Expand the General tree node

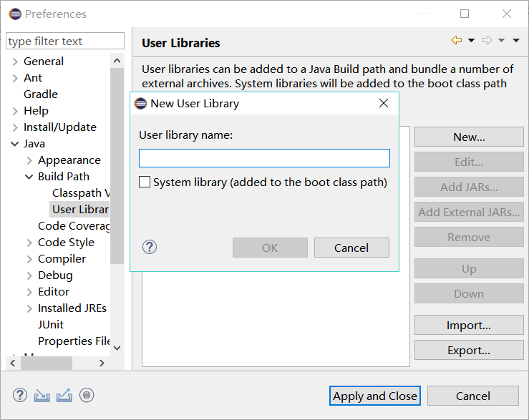15,62
